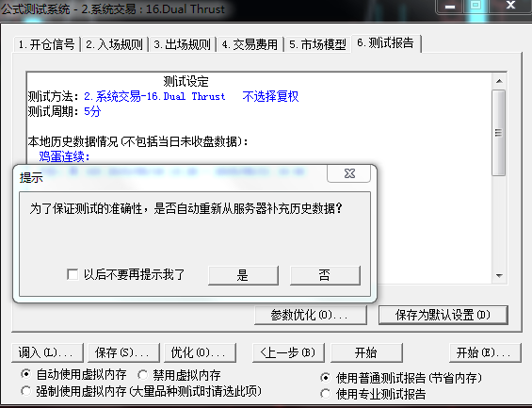Select the 6.测试报告 tab

click(386, 43)
